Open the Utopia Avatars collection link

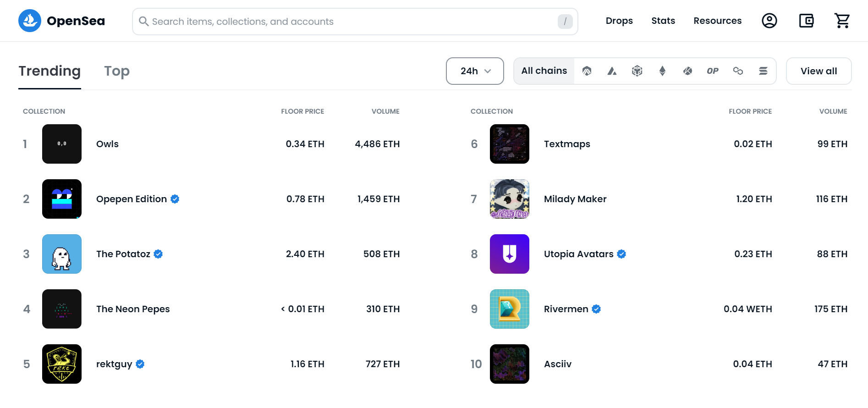point(578,254)
